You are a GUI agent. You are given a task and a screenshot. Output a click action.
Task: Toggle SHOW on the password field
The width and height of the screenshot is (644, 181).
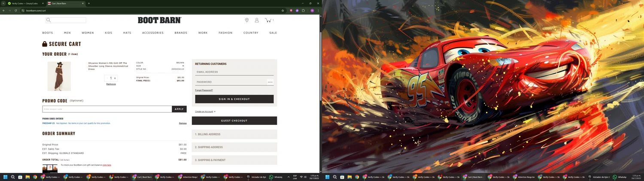(270, 82)
